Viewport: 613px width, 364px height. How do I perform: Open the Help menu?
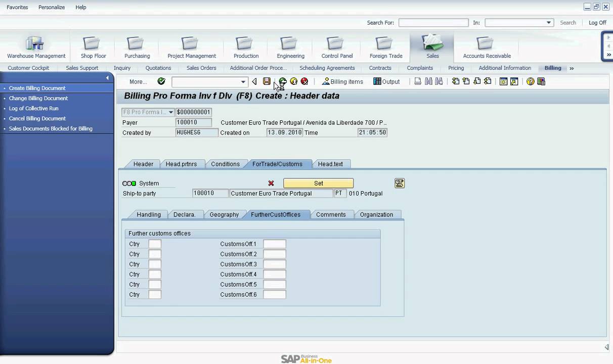coord(81,7)
